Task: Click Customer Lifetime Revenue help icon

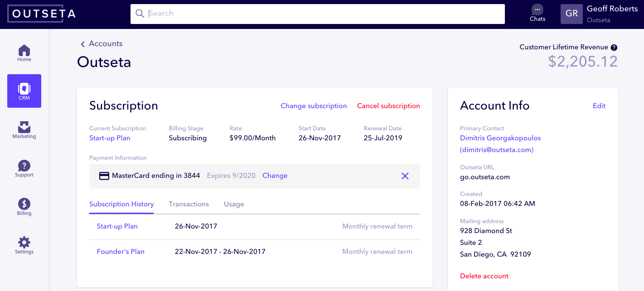Action: [614, 48]
